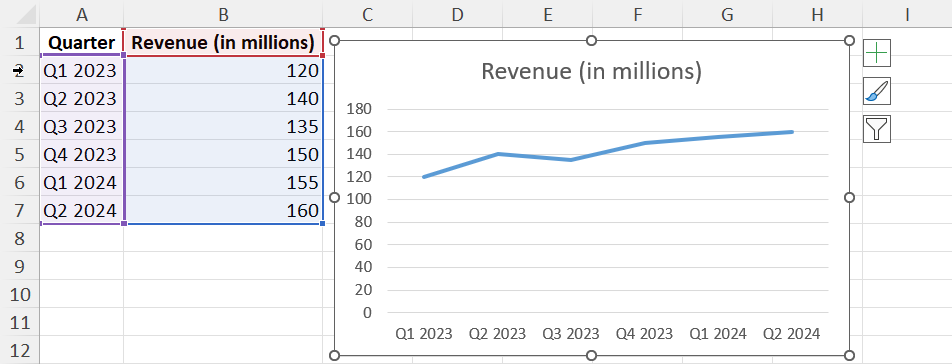Select column G header

[727, 14]
